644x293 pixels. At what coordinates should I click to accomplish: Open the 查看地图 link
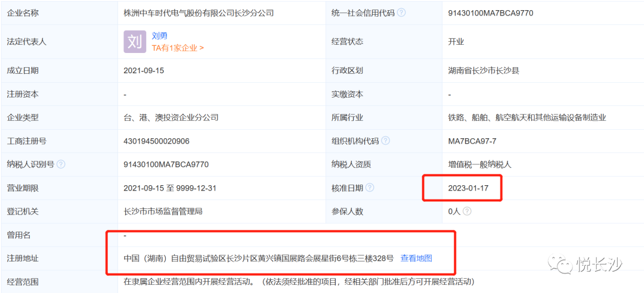416,258
